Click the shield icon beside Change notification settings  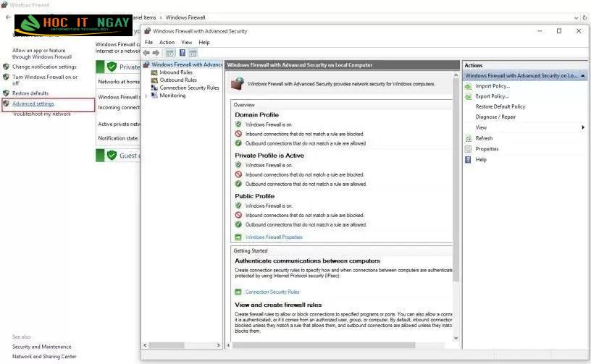(x=6, y=67)
